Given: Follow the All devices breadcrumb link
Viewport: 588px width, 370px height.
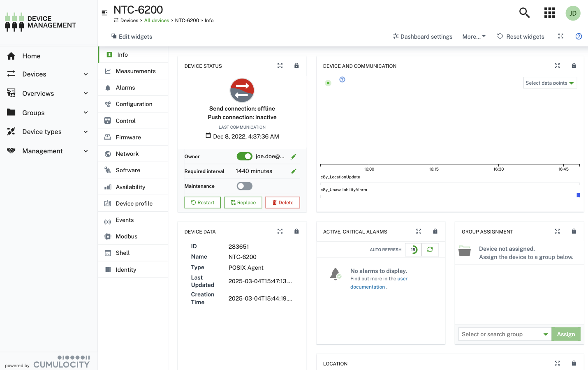Looking at the screenshot, I should click(x=157, y=21).
